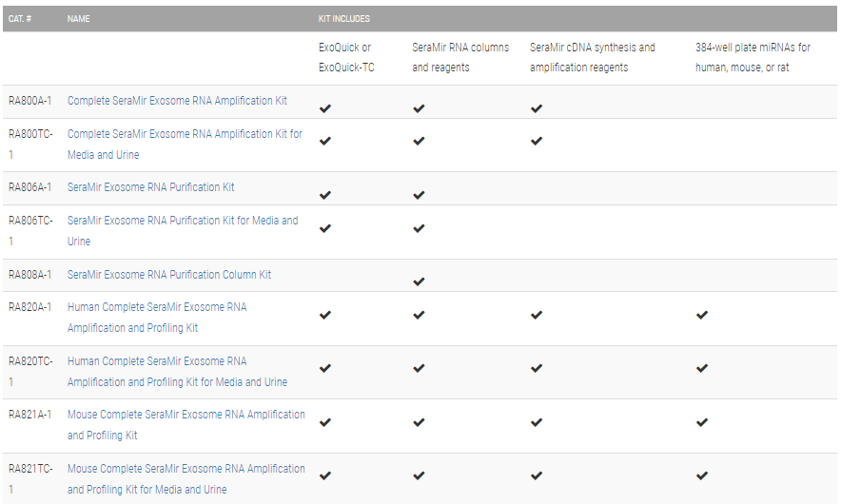Click the ExoQuick checkmark for RA806TC-1
This screenshot has height=504, width=841.
pyautogui.click(x=325, y=228)
